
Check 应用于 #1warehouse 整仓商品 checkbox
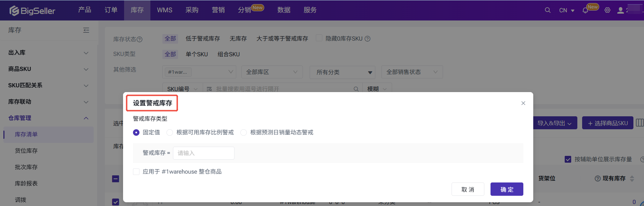coord(136,172)
